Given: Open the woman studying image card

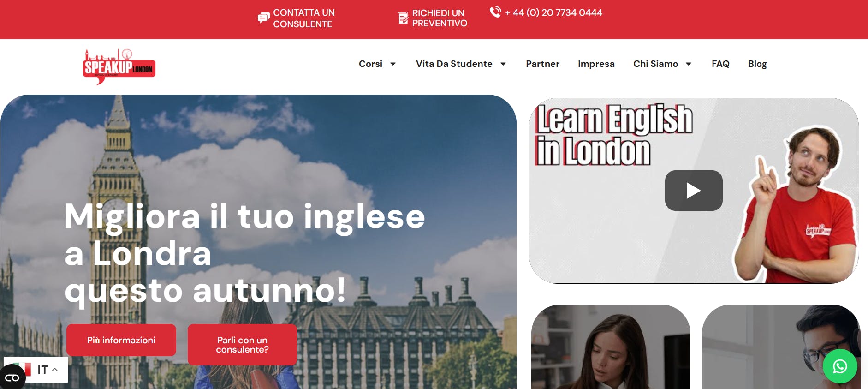Looking at the screenshot, I should [611, 347].
